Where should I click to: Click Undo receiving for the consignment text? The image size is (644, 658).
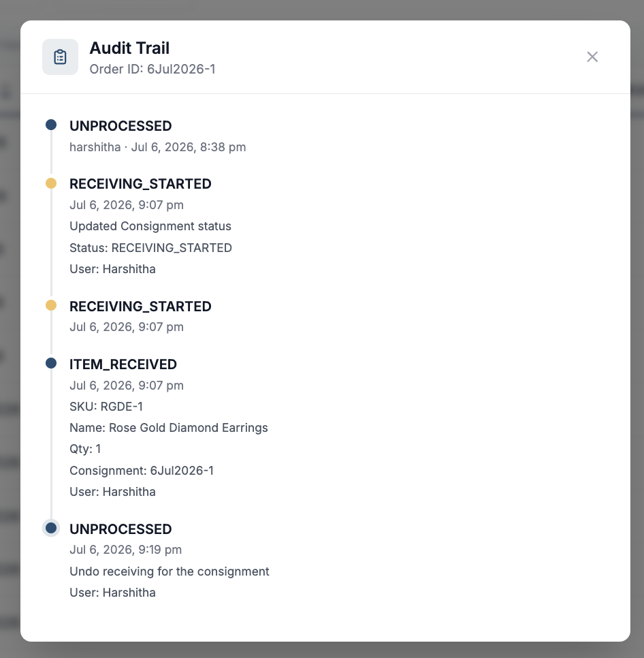(170, 571)
